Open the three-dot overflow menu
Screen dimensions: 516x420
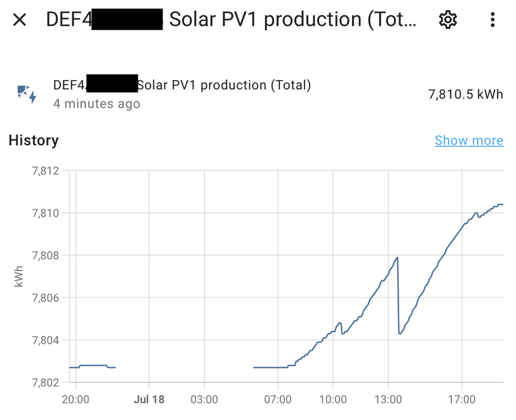tap(492, 20)
